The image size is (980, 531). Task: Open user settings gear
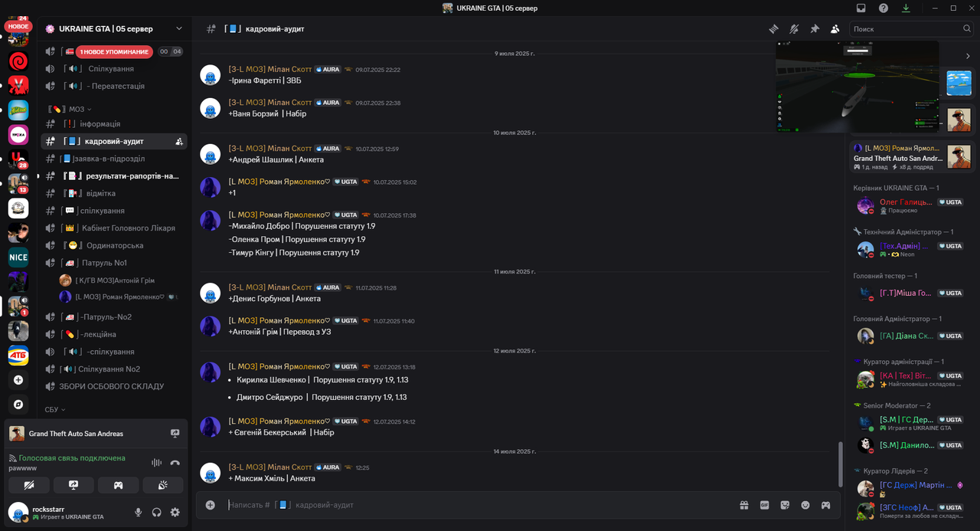click(175, 513)
